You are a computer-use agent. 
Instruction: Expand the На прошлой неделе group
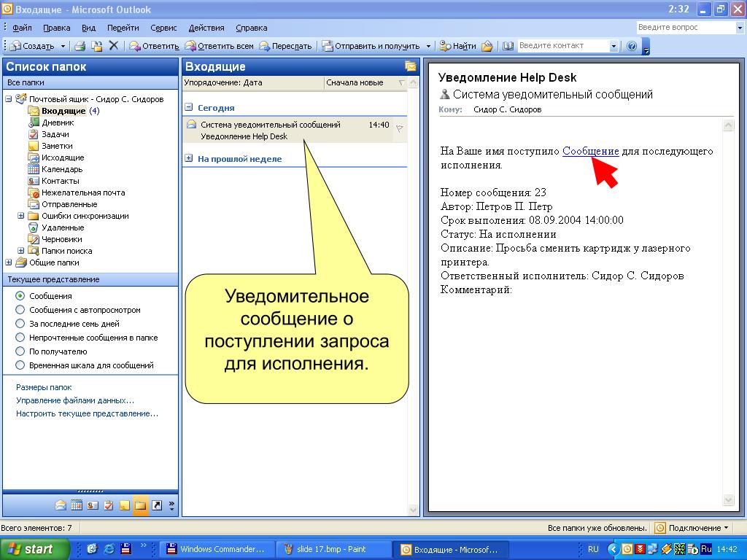pyautogui.click(x=189, y=158)
